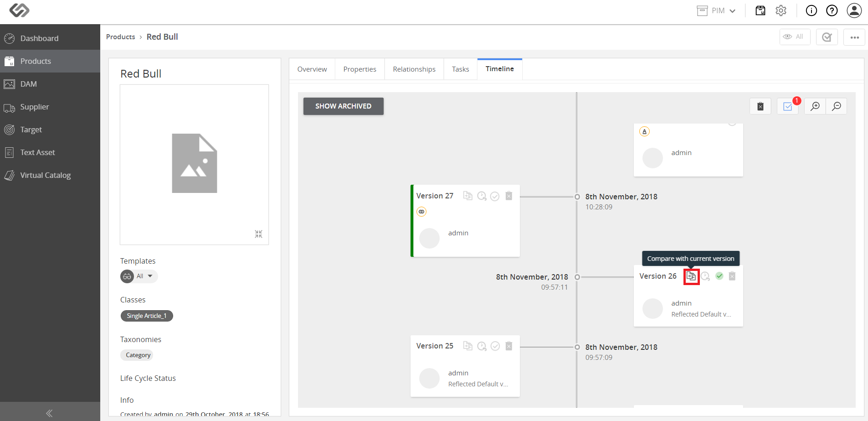Click the "Red Bull" title in details panel
This screenshot has height=421, width=868.
coord(141,74)
